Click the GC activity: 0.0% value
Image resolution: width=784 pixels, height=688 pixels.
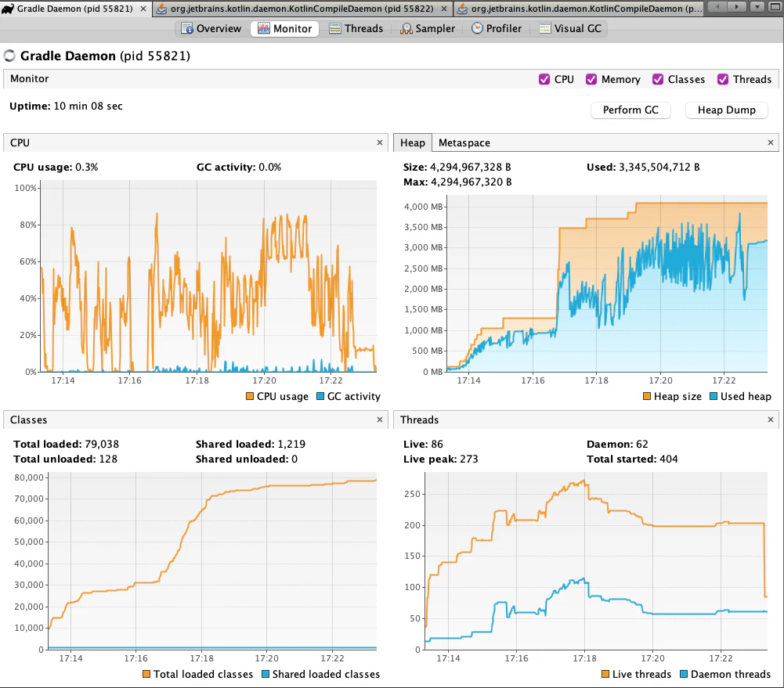(x=239, y=167)
